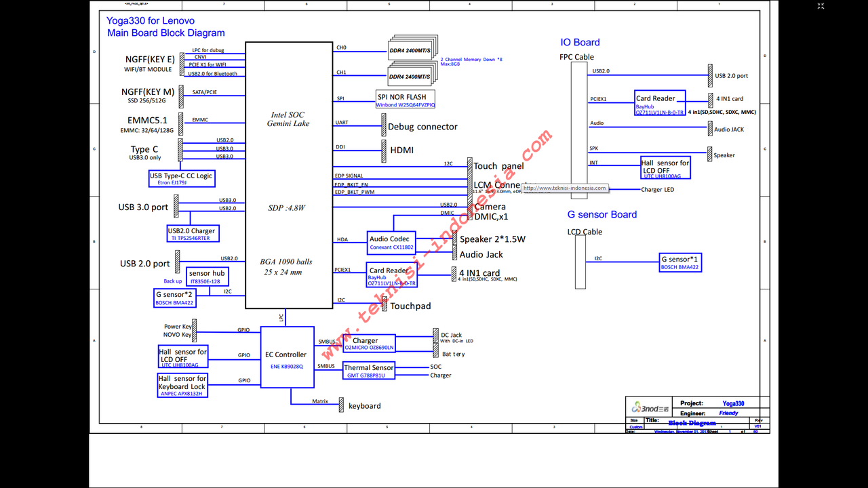Click the 'EC Controller' box title

[286, 354]
